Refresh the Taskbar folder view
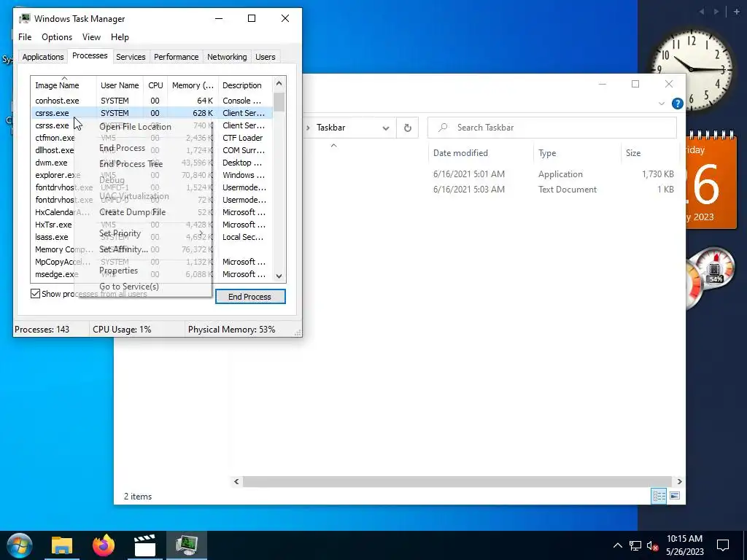Viewport: 747px width, 560px height. click(x=407, y=128)
